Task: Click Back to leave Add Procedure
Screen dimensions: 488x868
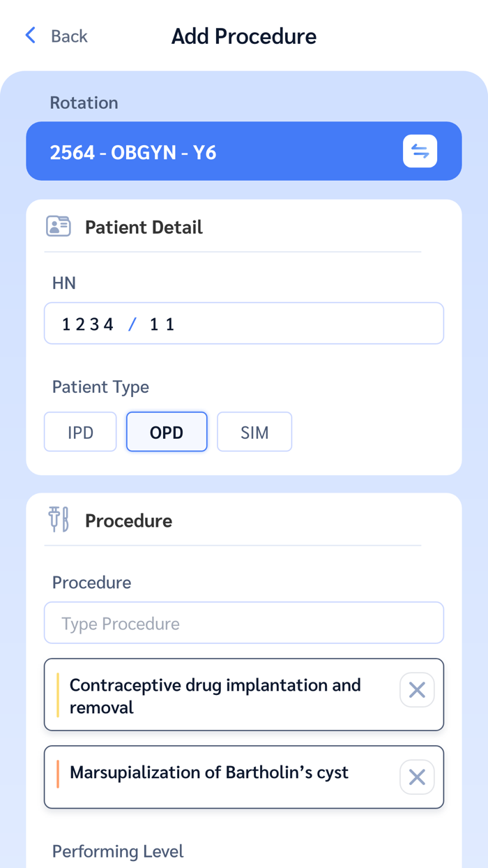Action: tap(56, 36)
